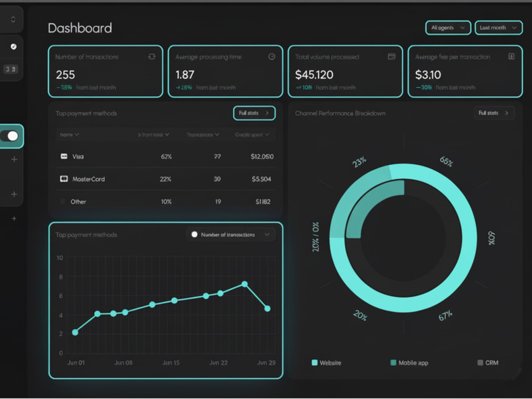Select the Number of transactions radio dot
This screenshot has width=532, height=399.
click(x=194, y=235)
